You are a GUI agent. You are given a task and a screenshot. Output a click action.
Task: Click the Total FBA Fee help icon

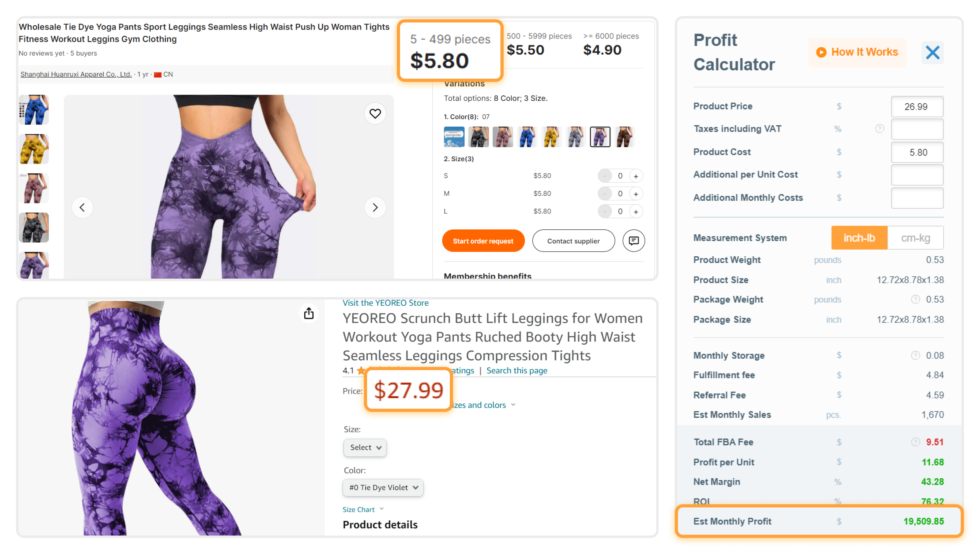(915, 442)
